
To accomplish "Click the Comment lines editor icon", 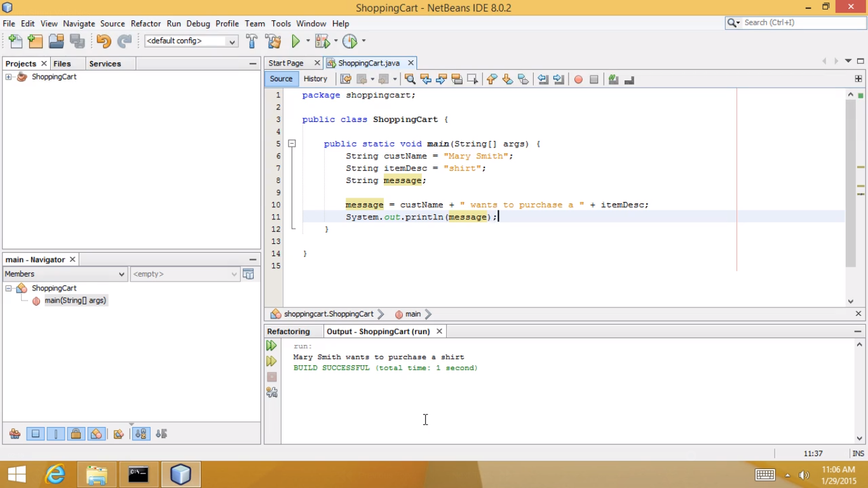I will coord(614,79).
